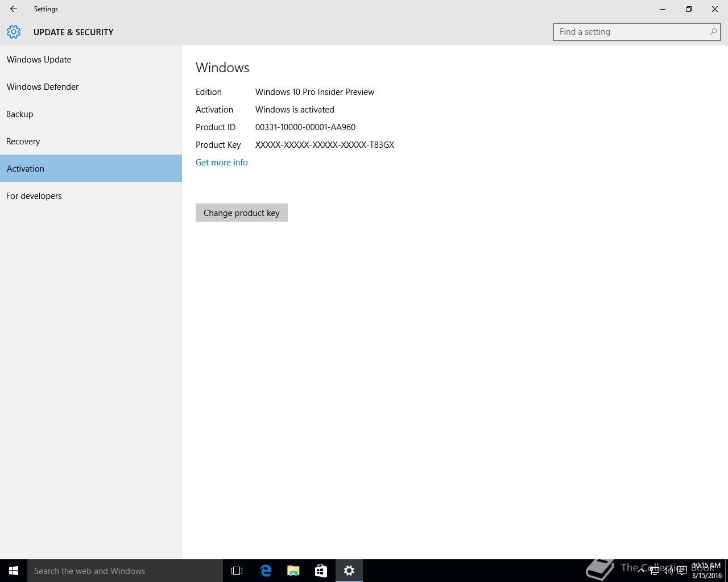Restore down the Settings window
The height and width of the screenshot is (582, 728).
tap(689, 9)
